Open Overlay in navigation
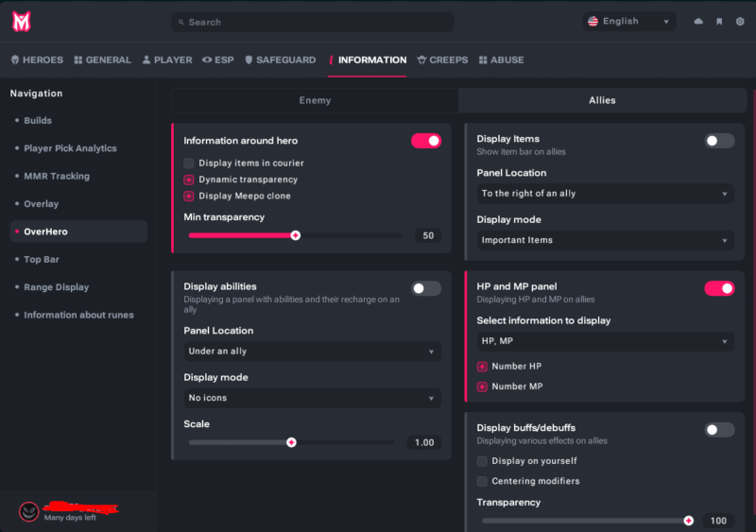Image resolution: width=756 pixels, height=532 pixels. pos(78,203)
